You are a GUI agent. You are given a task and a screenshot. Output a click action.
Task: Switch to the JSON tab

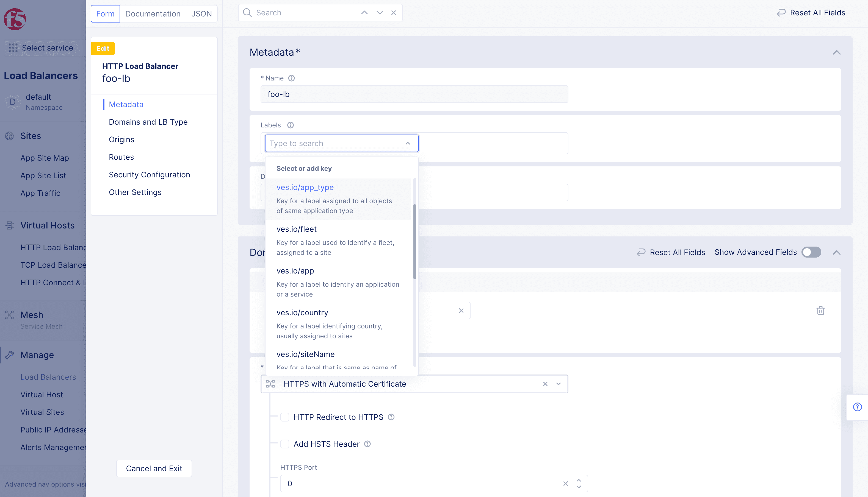point(201,14)
